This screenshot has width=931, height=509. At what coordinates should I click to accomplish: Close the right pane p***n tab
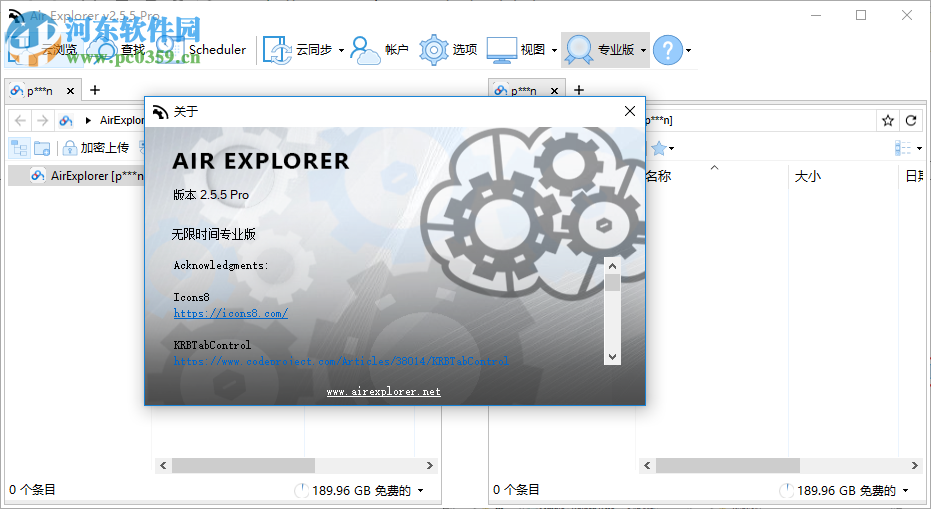click(x=554, y=91)
